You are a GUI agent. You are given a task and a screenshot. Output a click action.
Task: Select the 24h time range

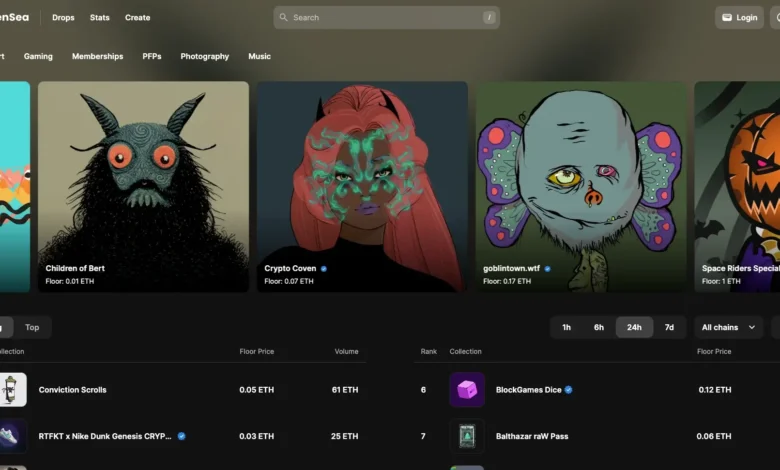[x=634, y=327]
